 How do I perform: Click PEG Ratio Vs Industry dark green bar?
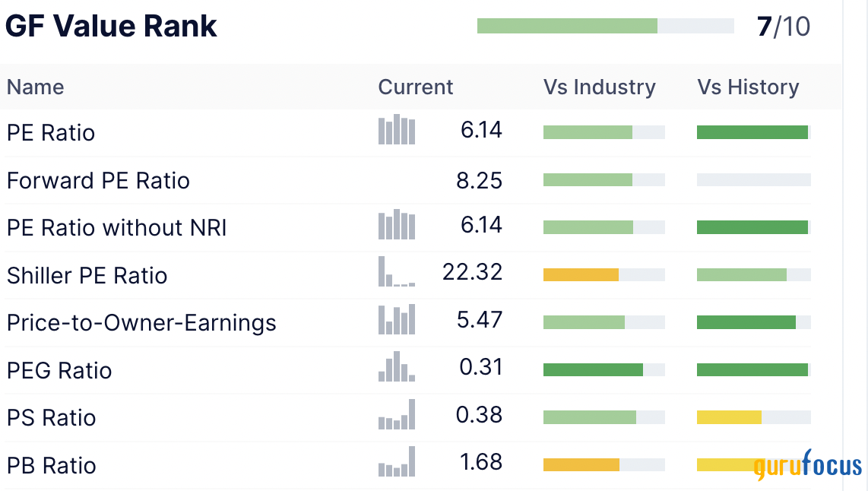(593, 370)
